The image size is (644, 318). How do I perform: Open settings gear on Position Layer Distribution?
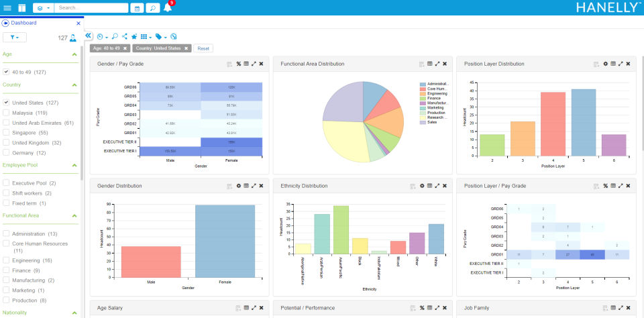605,64
